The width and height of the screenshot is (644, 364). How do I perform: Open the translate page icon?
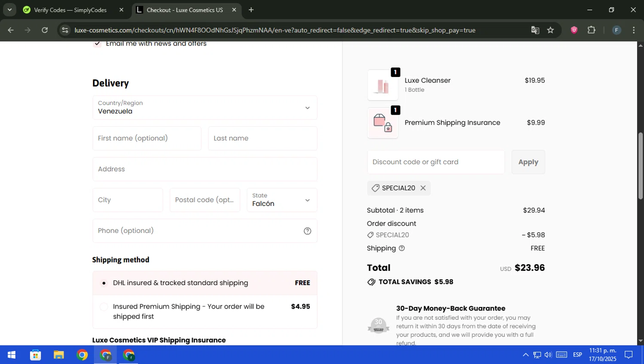click(535, 30)
